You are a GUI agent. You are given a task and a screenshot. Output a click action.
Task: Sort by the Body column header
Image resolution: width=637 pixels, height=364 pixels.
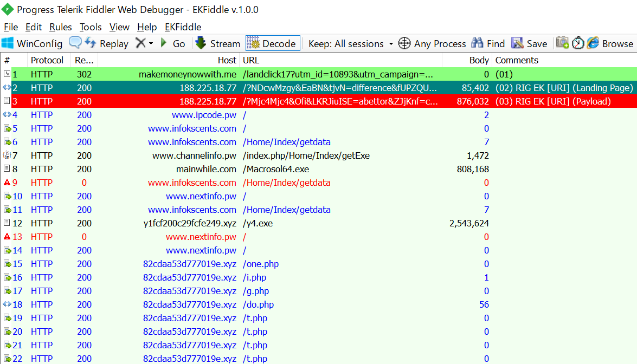click(467, 60)
